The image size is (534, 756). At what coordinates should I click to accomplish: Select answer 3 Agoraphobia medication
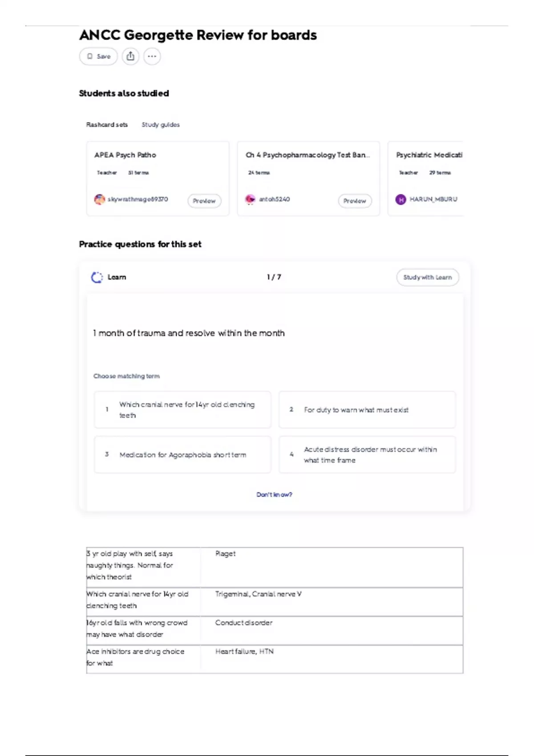pyautogui.click(x=182, y=454)
